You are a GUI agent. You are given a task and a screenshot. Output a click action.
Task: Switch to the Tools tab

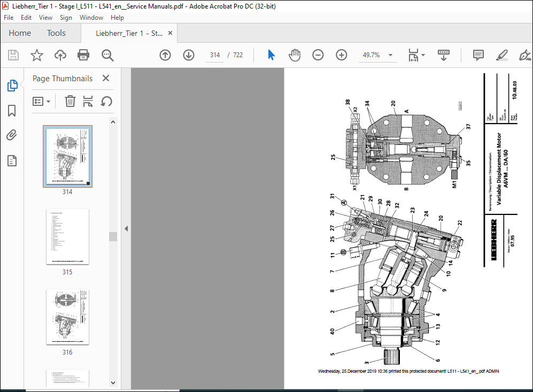(x=57, y=33)
